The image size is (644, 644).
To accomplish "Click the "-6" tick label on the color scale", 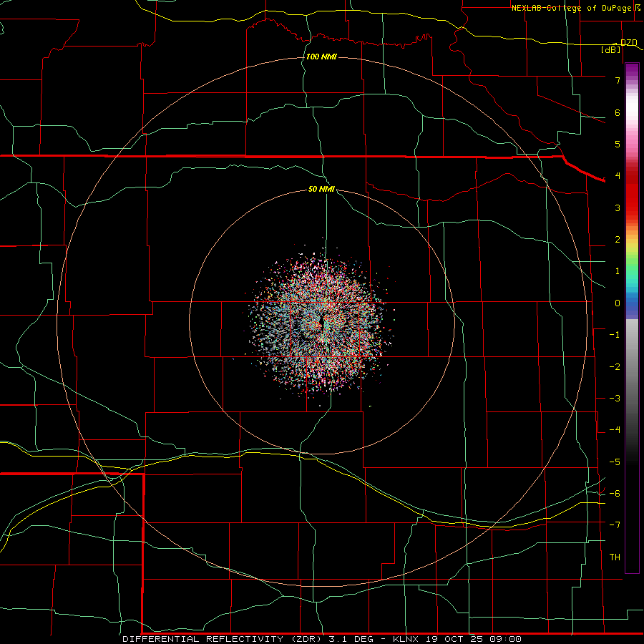I will [x=615, y=494].
